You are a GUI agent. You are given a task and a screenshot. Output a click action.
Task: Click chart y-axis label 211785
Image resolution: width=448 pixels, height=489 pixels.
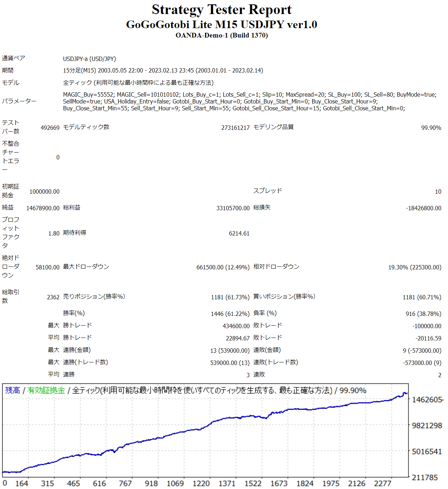425,477
